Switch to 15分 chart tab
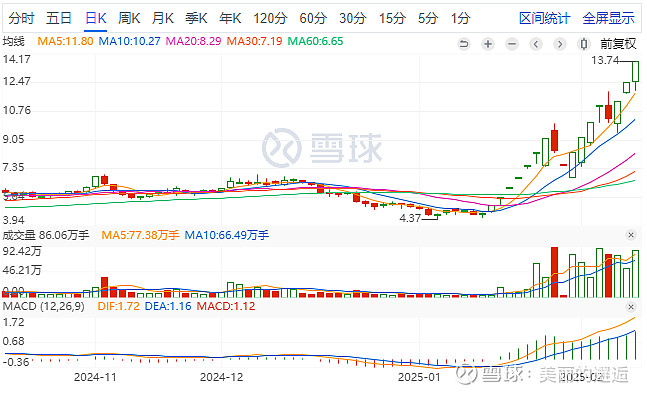The image size is (647, 394). tap(392, 18)
